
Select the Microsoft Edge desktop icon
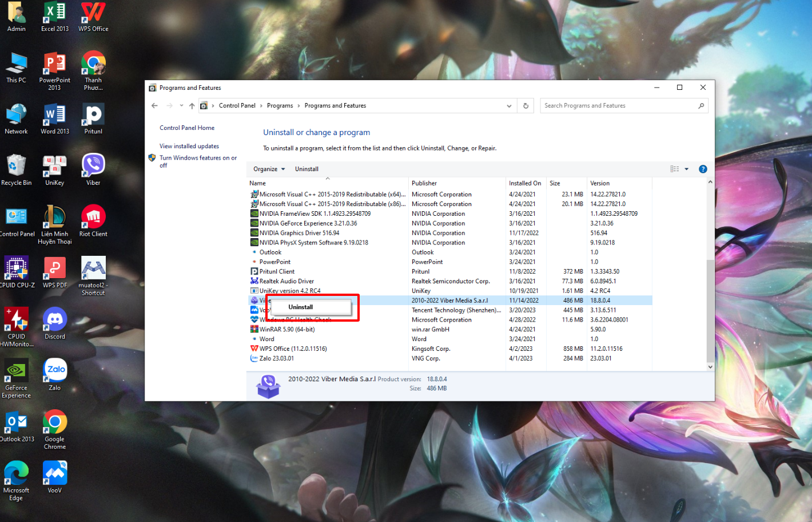16,481
